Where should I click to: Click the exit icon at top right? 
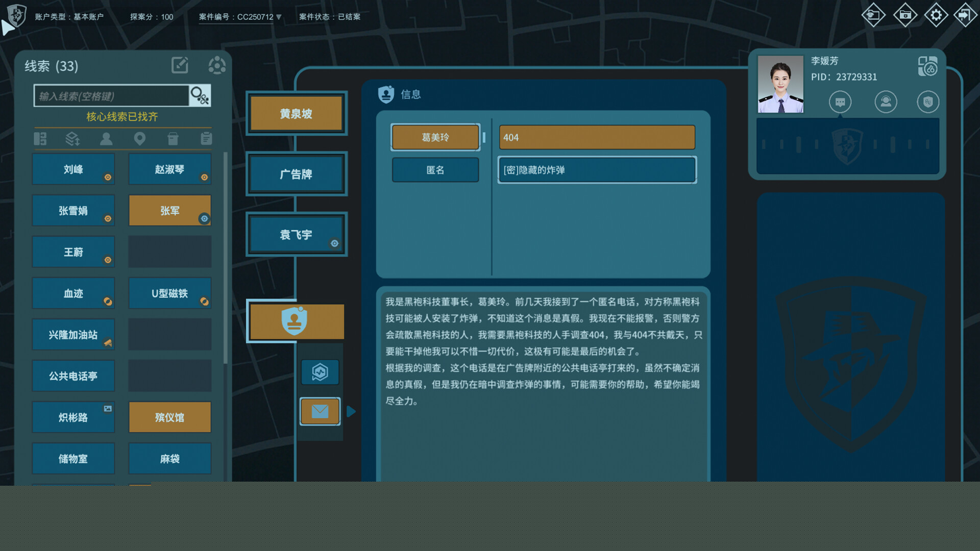(965, 15)
